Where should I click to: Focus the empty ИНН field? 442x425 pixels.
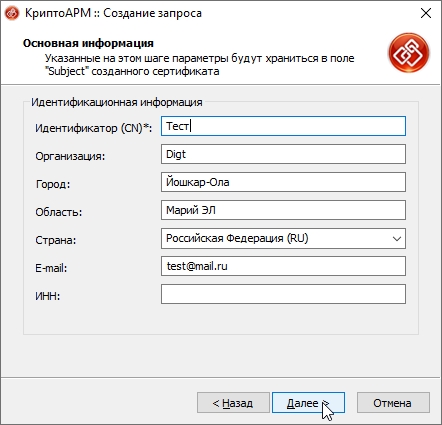(x=283, y=294)
